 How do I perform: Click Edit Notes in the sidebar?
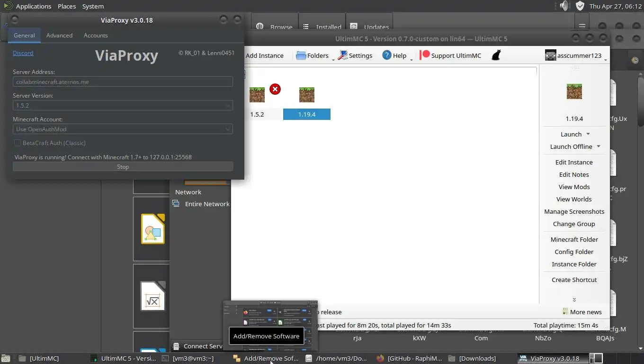(574, 174)
